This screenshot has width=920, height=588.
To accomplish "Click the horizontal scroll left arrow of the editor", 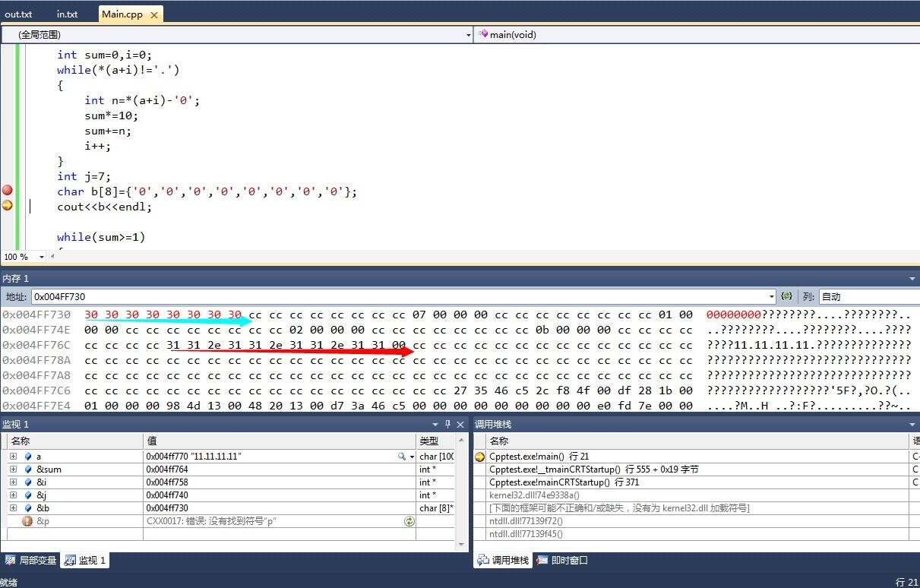I will [54, 257].
